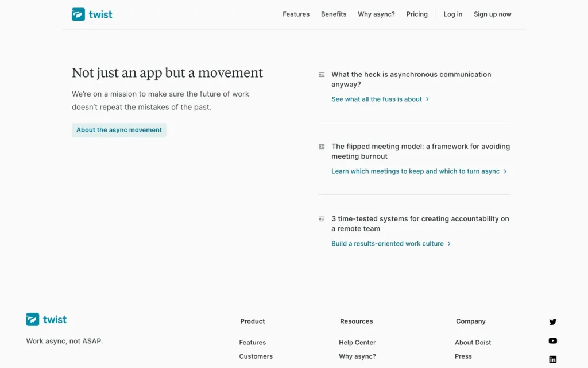Viewport: 588px width, 368px height.
Task: Click article icon beside 'What the heck' headline
Action: (322, 75)
